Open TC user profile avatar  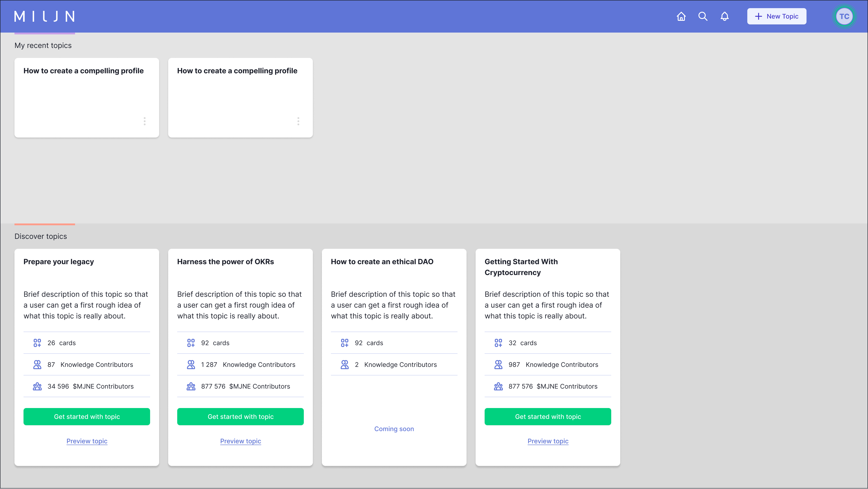pos(844,16)
